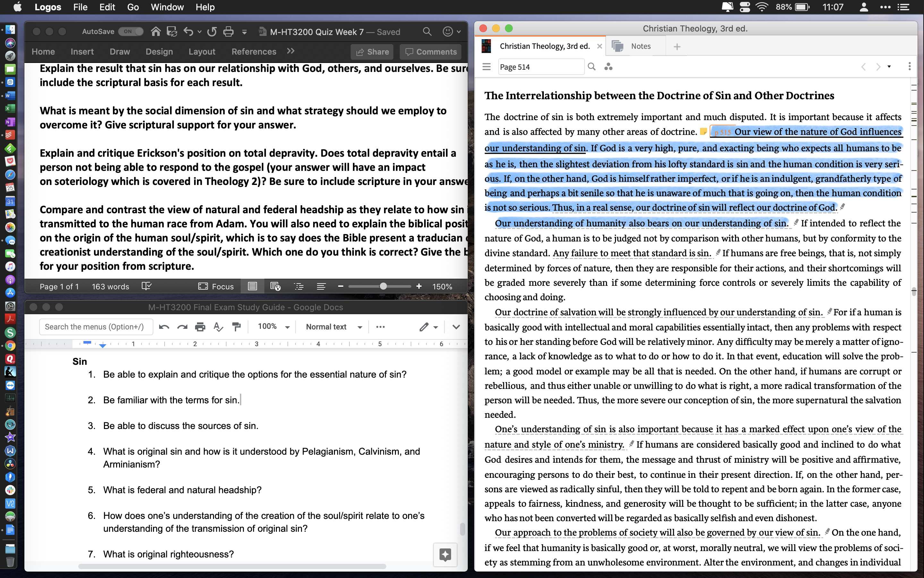The width and height of the screenshot is (924, 578).
Task: Collapse the Google Docs menus with chevron
Action: tap(456, 327)
